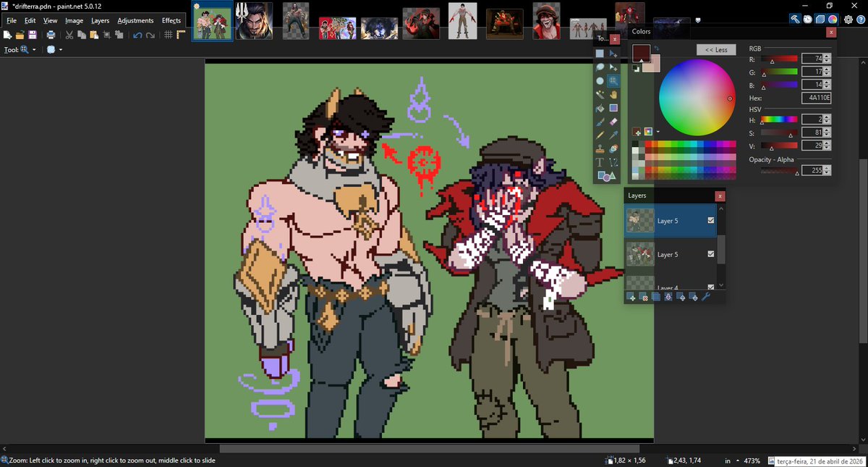The image size is (868, 467).
Task: Open the zoom unit dropdown showing 'in'
Action: 728,460
